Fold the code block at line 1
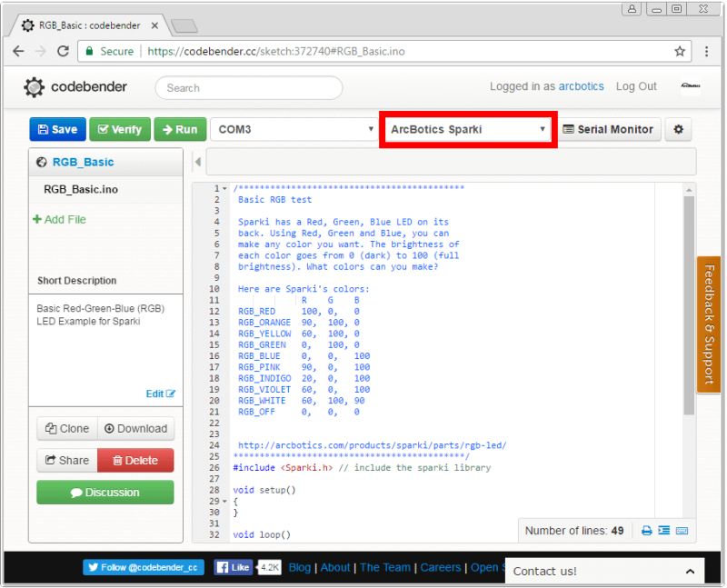 coord(224,189)
